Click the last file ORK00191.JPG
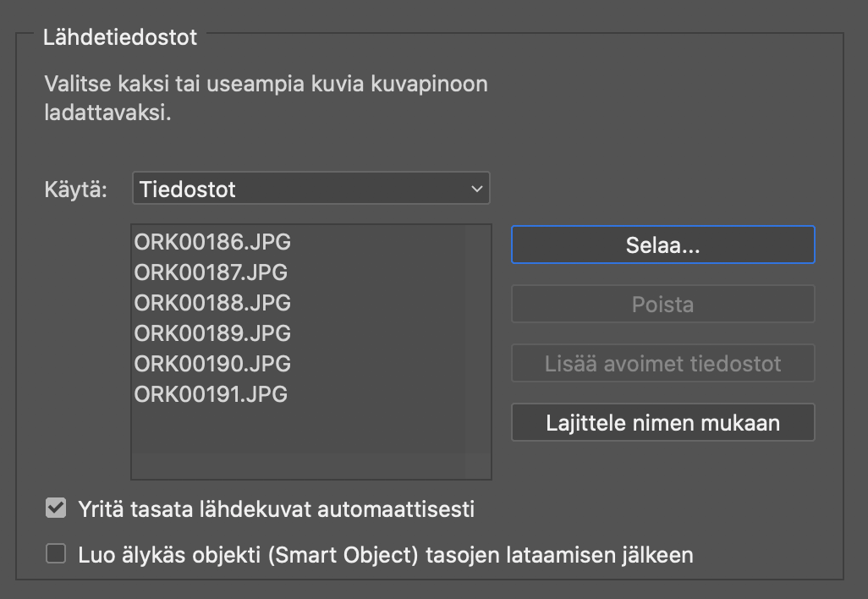This screenshot has width=868, height=599. (x=210, y=394)
